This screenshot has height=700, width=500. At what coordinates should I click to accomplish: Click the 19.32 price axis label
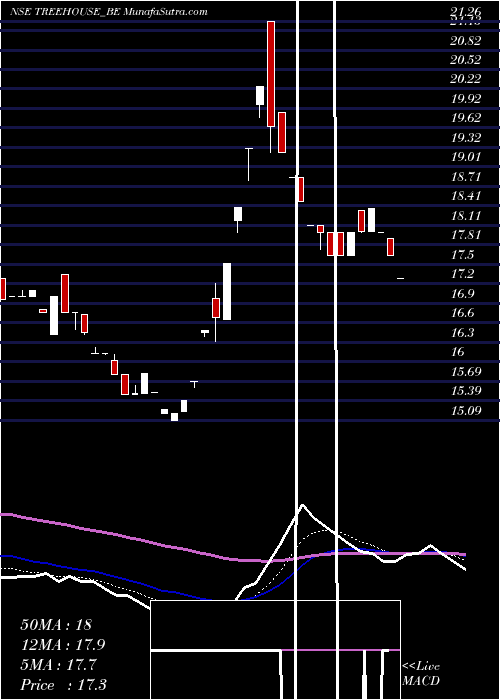[466, 138]
